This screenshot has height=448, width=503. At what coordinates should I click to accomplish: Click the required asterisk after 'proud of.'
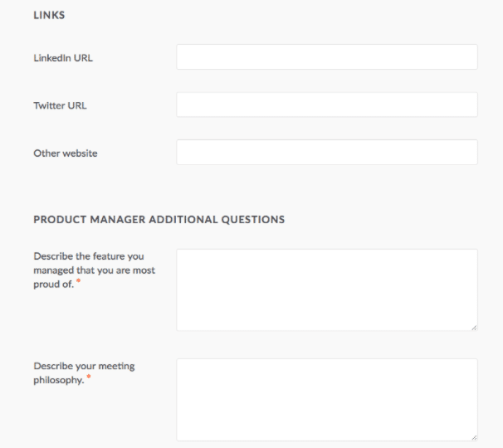point(78,281)
